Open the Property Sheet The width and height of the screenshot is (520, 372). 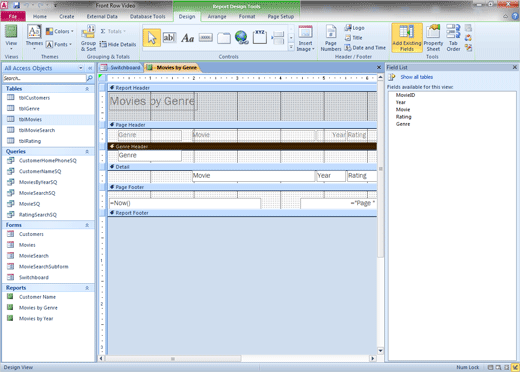click(433, 38)
